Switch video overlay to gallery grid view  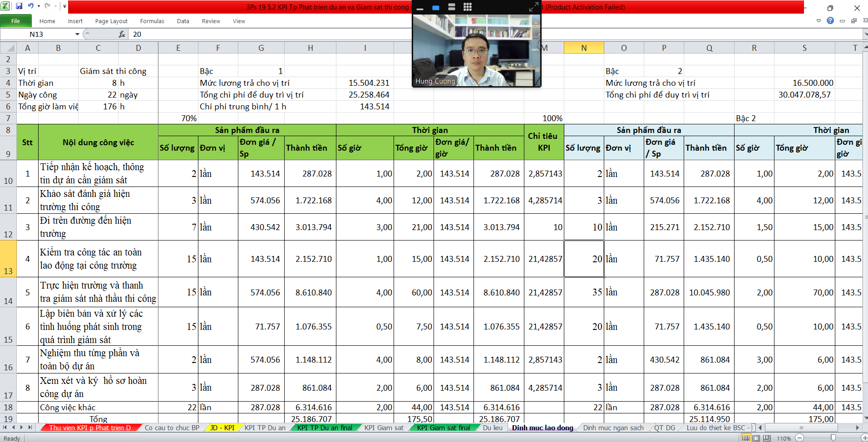pyautogui.click(x=467, y=7)
